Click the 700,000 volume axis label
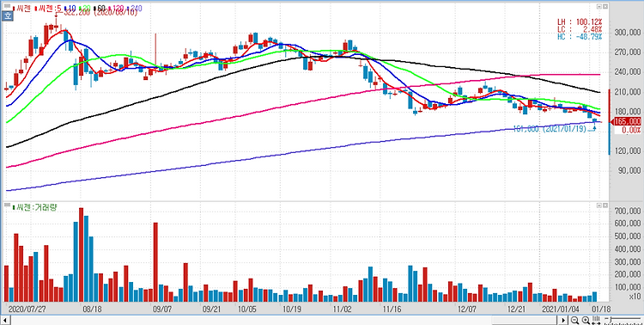Image resolution: width=644 pixels, height=325 pixels. [628, 211]
